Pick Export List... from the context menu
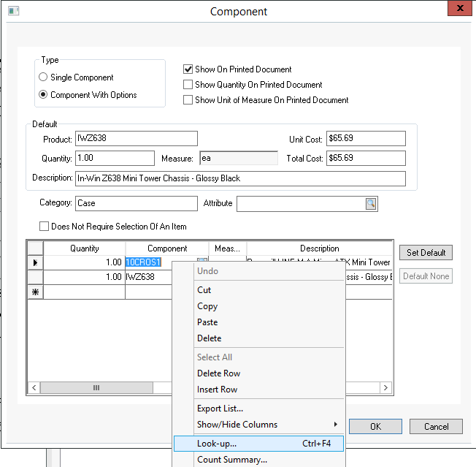Viewport: 476px width, 467px height. tap(220, 409)
